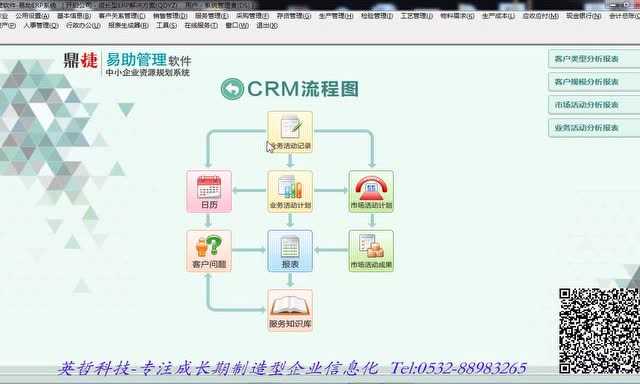Open the 在线服务(T) menu
Screen dimensions: 640x384
tap(201, 25)
